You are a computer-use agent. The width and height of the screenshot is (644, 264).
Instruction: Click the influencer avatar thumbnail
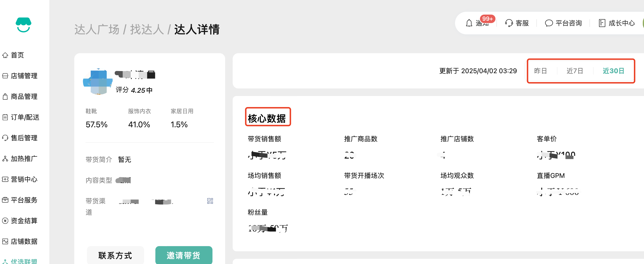[x=98, y=82]
